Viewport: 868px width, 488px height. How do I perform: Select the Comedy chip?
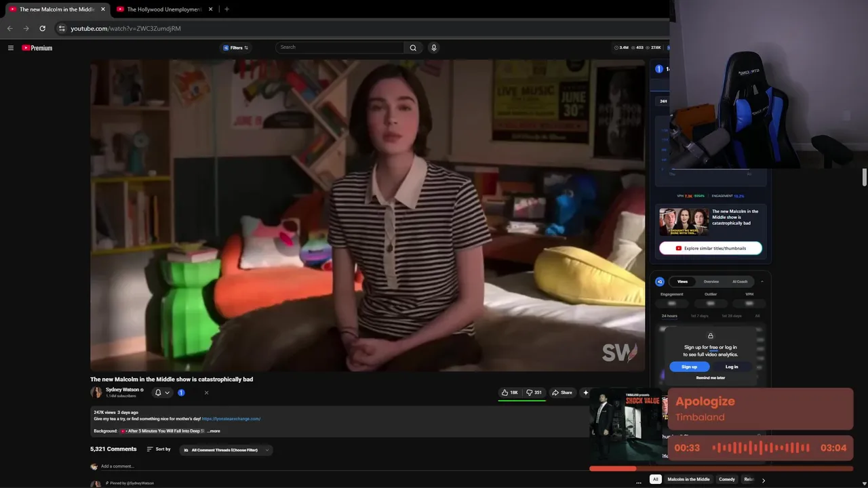coord(727,479)
